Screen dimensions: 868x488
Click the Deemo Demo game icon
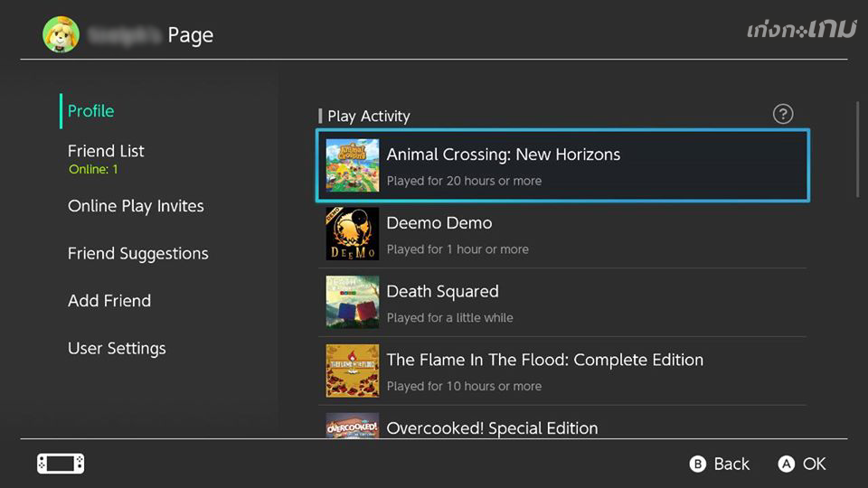[353, 234]
